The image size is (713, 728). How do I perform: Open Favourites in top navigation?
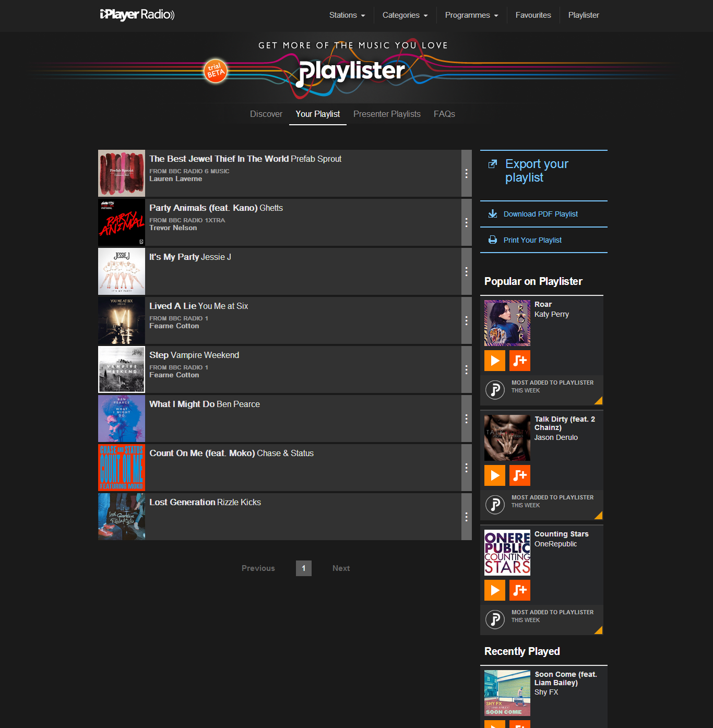tap(533, 15)
